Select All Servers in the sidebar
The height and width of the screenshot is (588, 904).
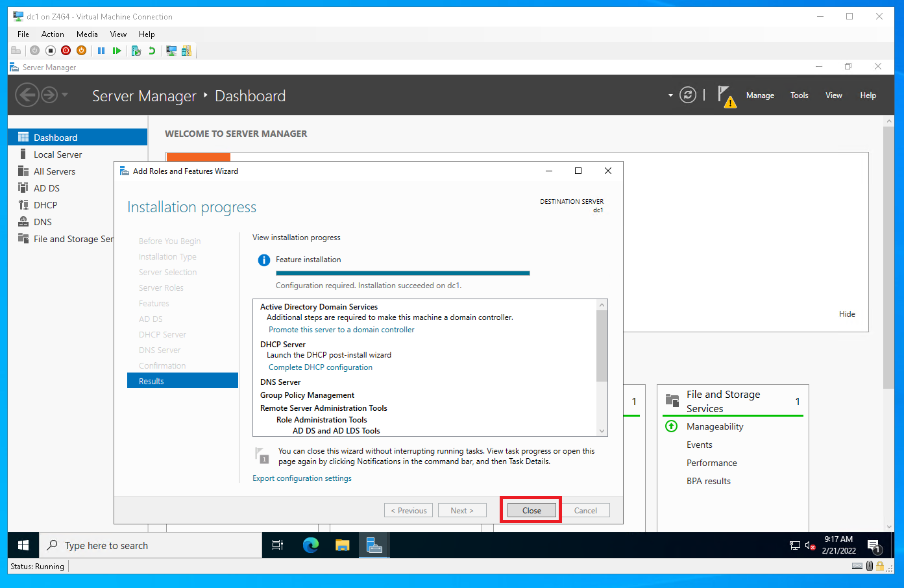[x=78, y=171]
